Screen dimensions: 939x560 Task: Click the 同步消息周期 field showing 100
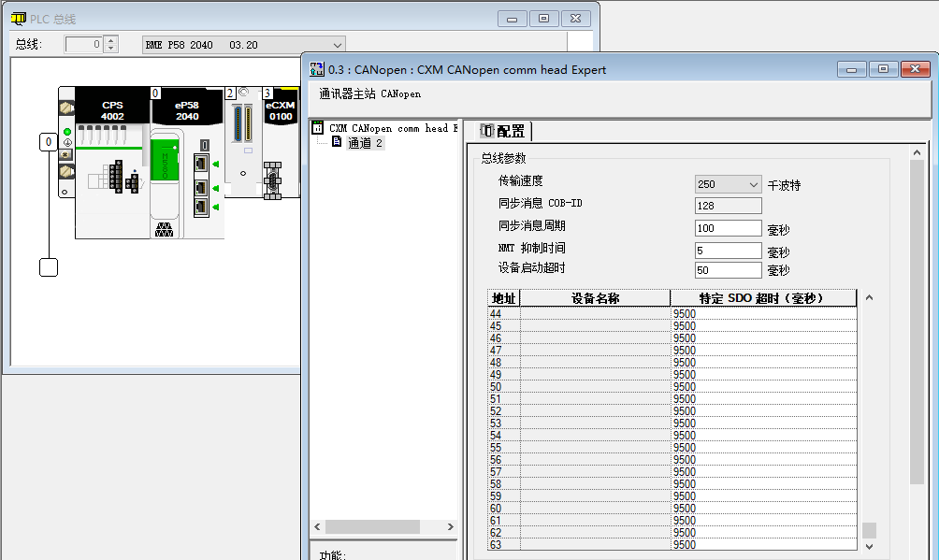[x=728, y=228]
